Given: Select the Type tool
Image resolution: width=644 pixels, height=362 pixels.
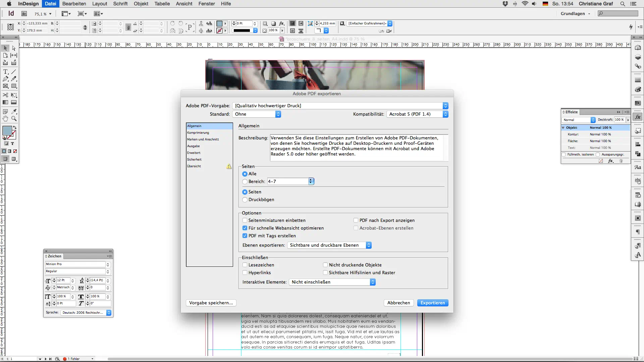Looking at the screenshot, I should pos(5,71).
